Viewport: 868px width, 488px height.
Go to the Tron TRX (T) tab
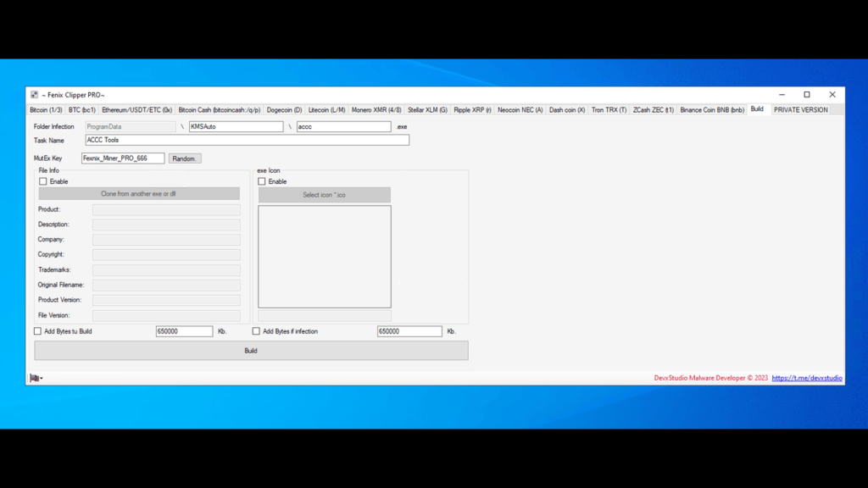609,110
